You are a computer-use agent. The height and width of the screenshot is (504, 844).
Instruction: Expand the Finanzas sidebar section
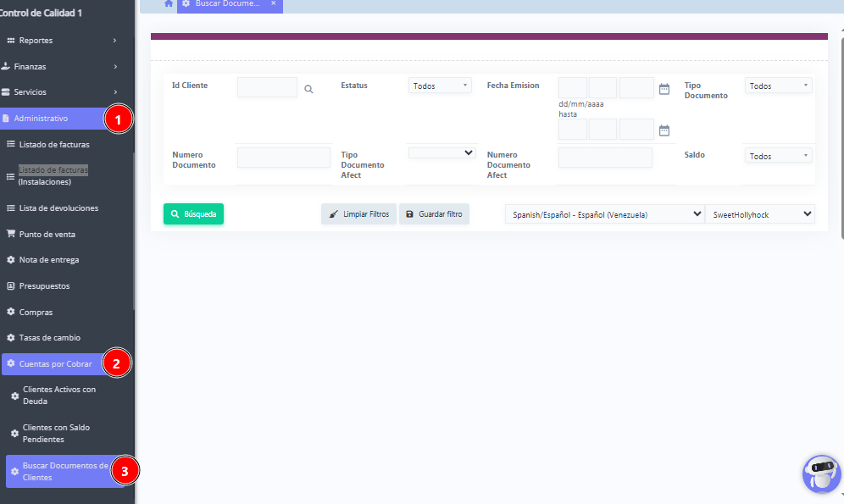[x=59, y=66]
